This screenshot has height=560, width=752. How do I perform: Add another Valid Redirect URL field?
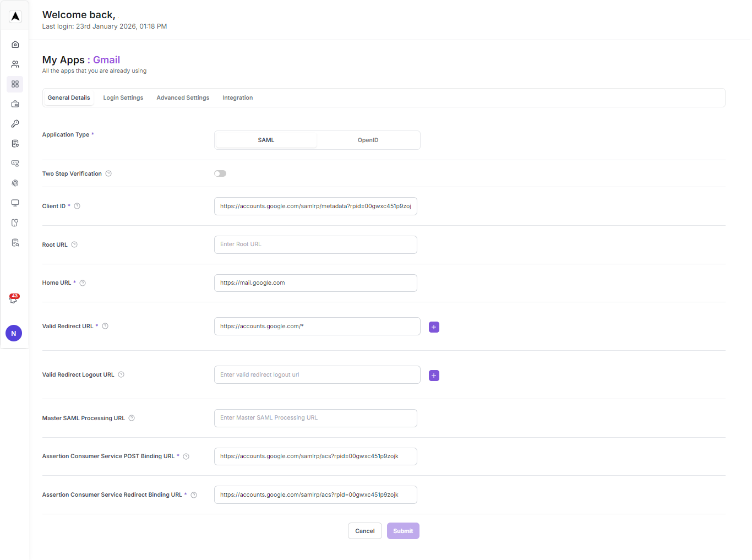click(434, 327)
